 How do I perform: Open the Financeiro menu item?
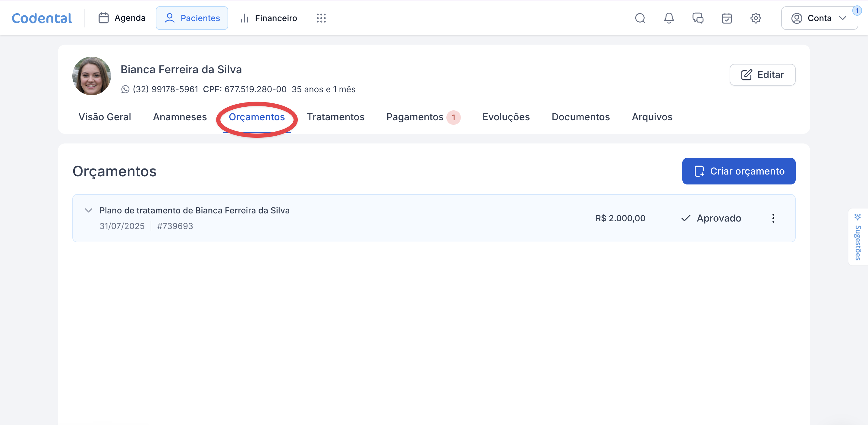(x=269, y=18)
